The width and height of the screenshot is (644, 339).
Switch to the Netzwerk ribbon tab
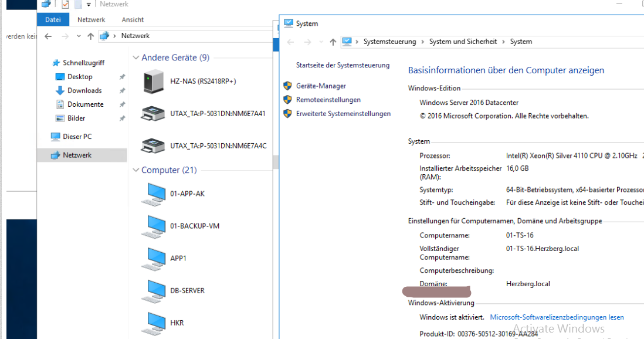91,19
